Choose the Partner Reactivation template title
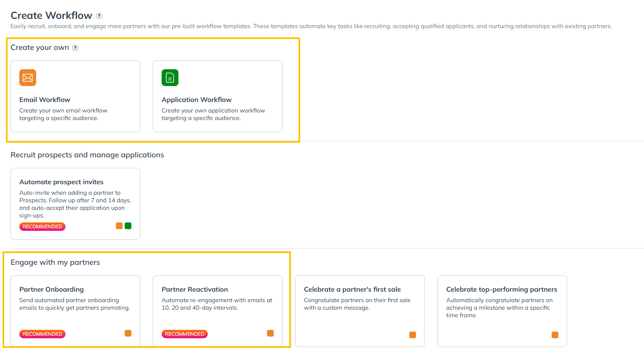 tap(195, 289)
